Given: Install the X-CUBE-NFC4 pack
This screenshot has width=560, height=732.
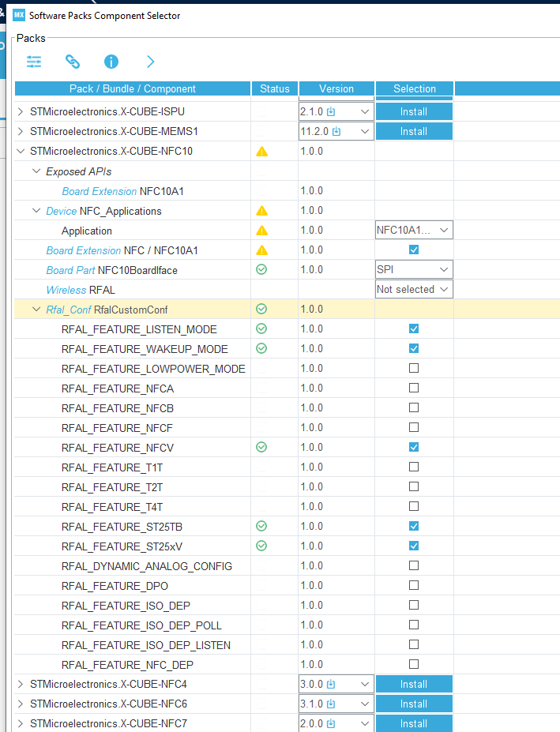Looking at the screenshot, I should 414,685.
